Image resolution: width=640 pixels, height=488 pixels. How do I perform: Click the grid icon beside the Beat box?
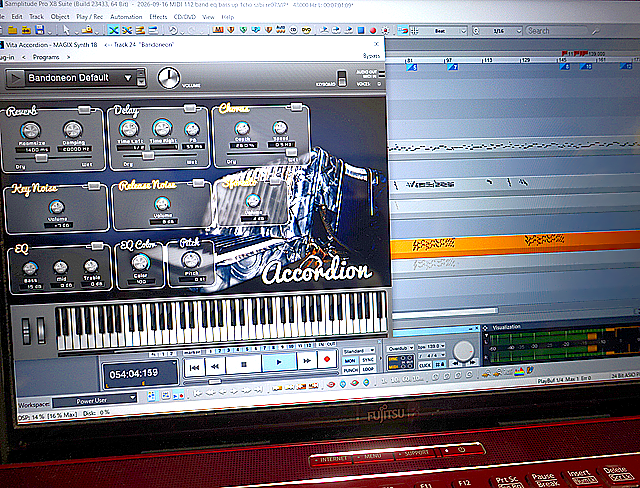click(x=414, y=31)
